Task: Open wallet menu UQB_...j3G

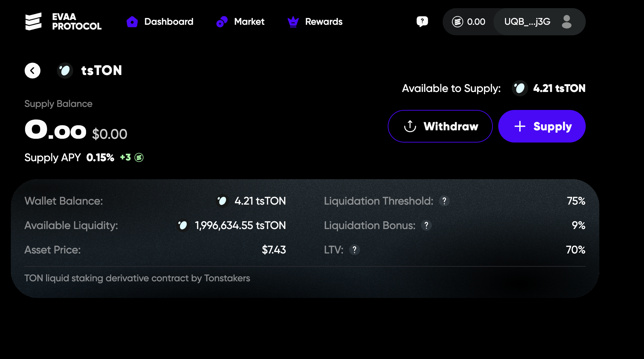Action: [527, 22]
